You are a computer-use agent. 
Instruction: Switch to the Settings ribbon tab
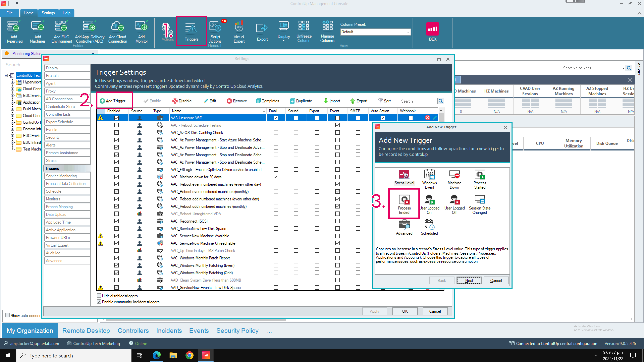[x=48, y=13]
